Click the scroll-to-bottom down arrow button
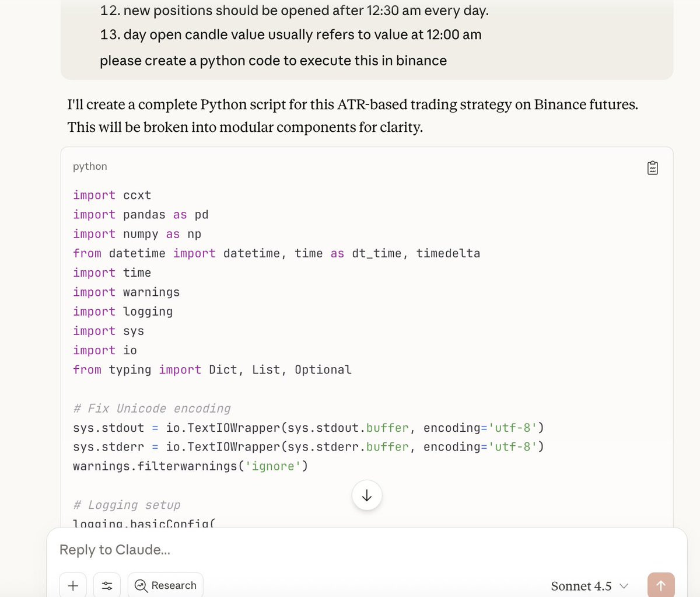This screenshot has height=597, width=700. pos(367,495)
